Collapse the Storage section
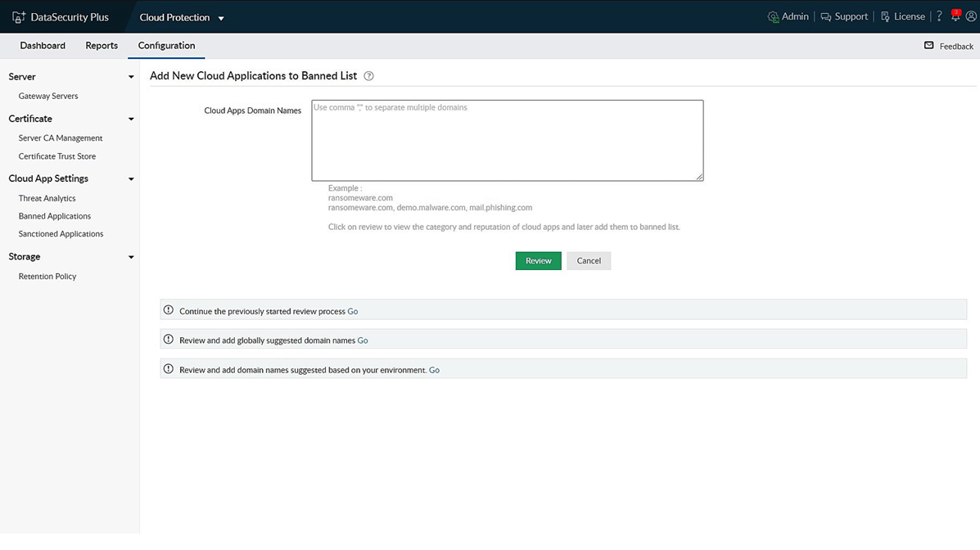 point(130,256)
